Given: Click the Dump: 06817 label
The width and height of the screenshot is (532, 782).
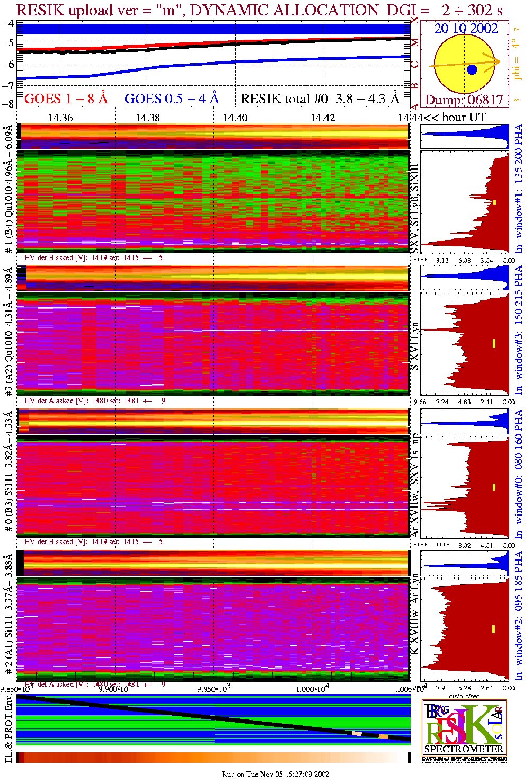Looking at the screenshot, I should pos(464,100).
